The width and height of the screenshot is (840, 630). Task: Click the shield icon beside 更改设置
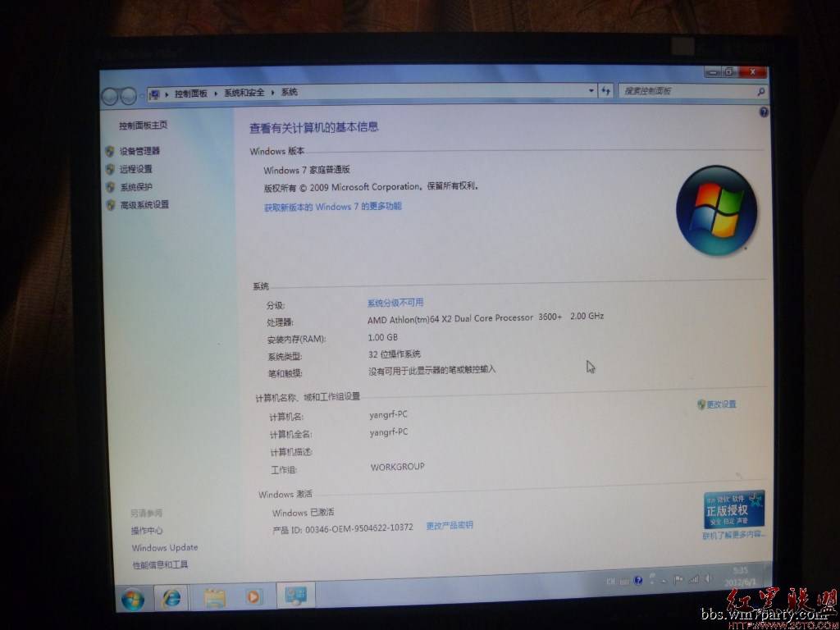point(701,404)
